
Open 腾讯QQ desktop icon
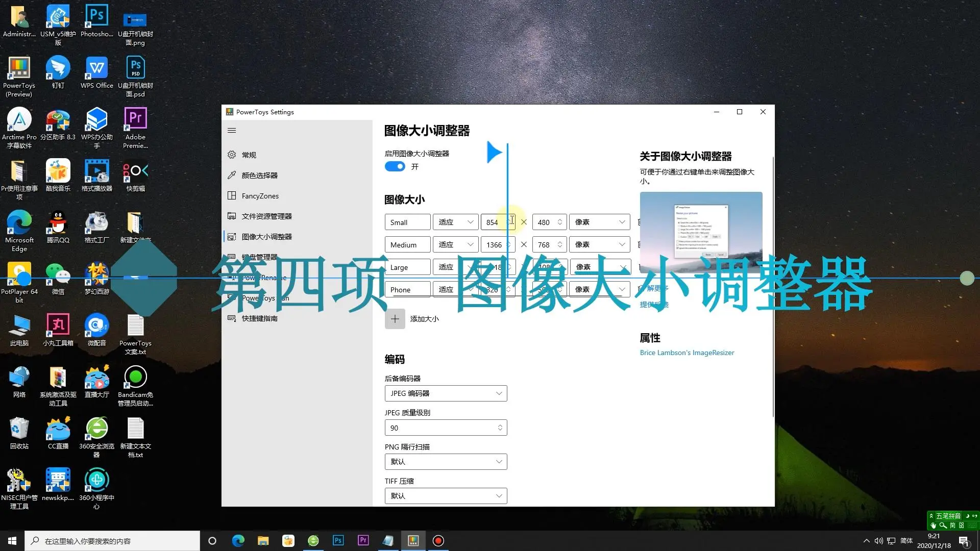point(58,227)
